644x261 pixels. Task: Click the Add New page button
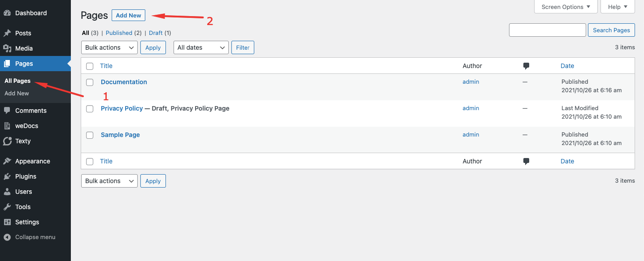tap(128, 15)
